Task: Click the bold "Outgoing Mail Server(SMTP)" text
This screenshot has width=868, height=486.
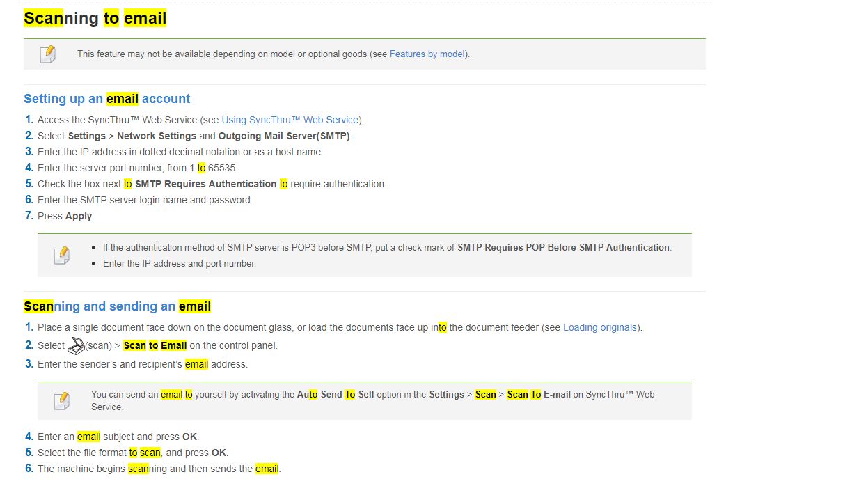Action: 284,136
